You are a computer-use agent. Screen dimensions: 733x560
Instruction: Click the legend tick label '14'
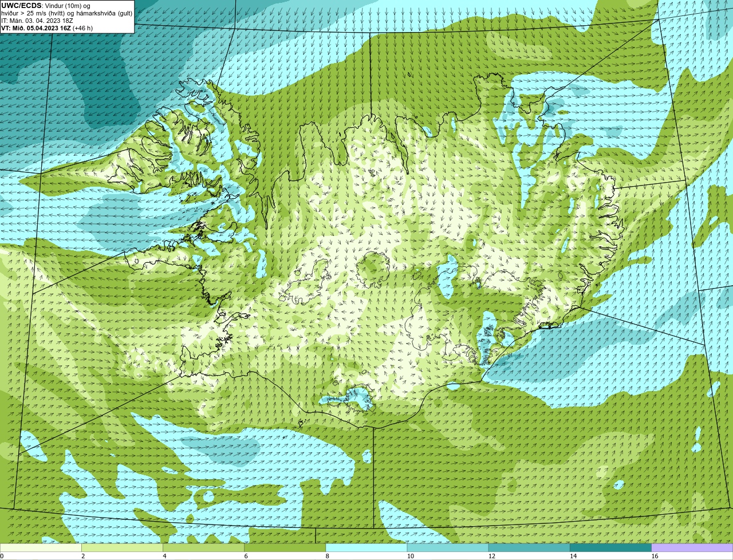pyautogui.click(x=573, y=556)
